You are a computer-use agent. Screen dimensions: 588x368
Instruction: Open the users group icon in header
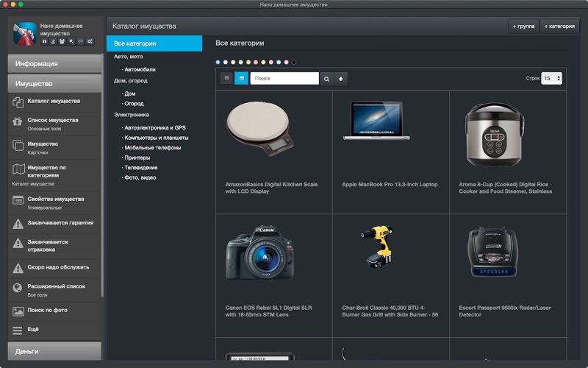(x=62, y=42)
